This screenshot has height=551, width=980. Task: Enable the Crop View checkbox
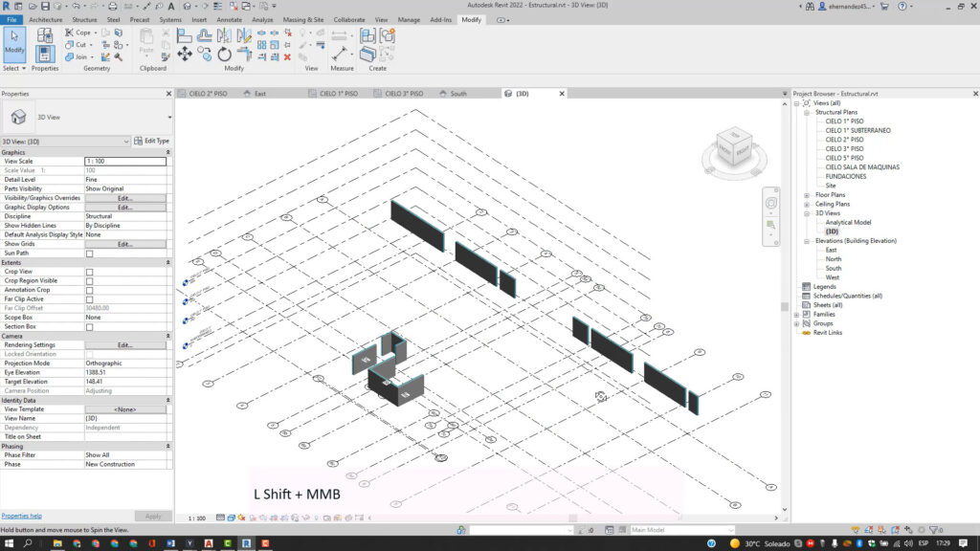pyautogui.click(x=90, y=272)
